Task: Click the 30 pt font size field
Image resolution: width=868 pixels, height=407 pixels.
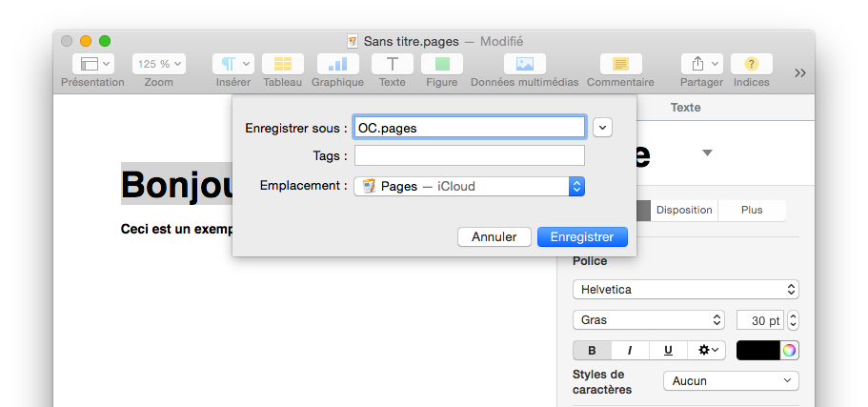Action: [760, 320]
